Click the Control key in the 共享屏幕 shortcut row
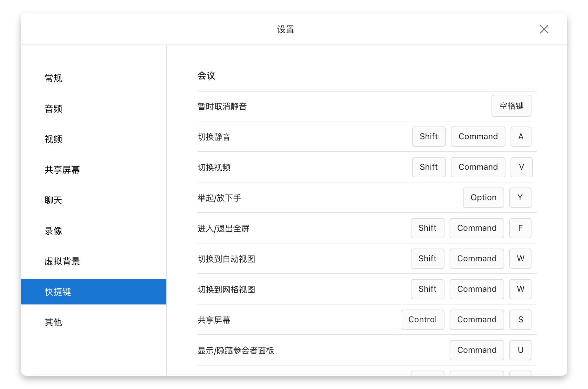 point(422,320)
